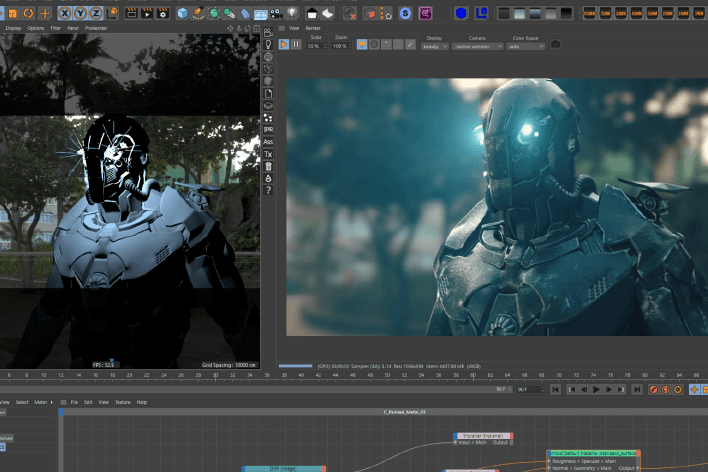Activate the orange cross Place tool icon
This screenshot has height=472, width=708.
click(x=45, y=14)
